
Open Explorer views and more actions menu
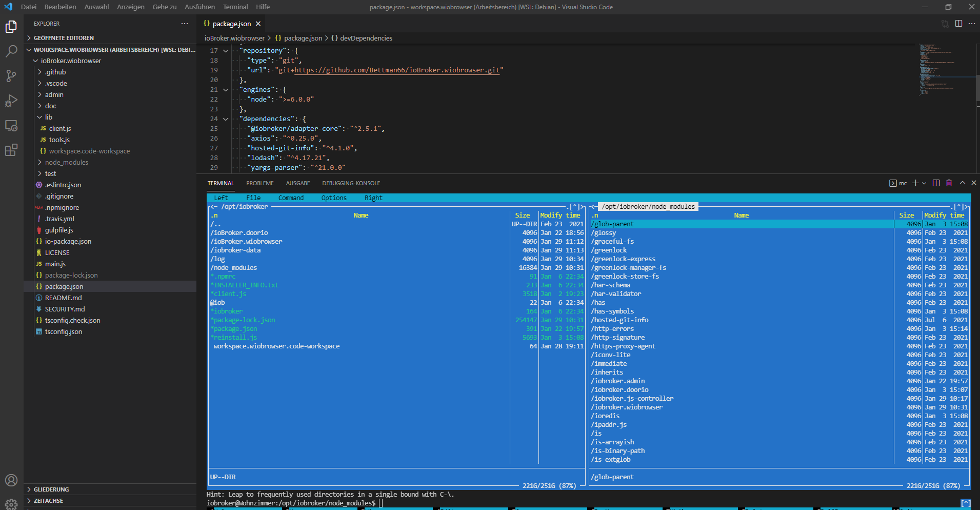pyautogui.click(x=185, y=24)
